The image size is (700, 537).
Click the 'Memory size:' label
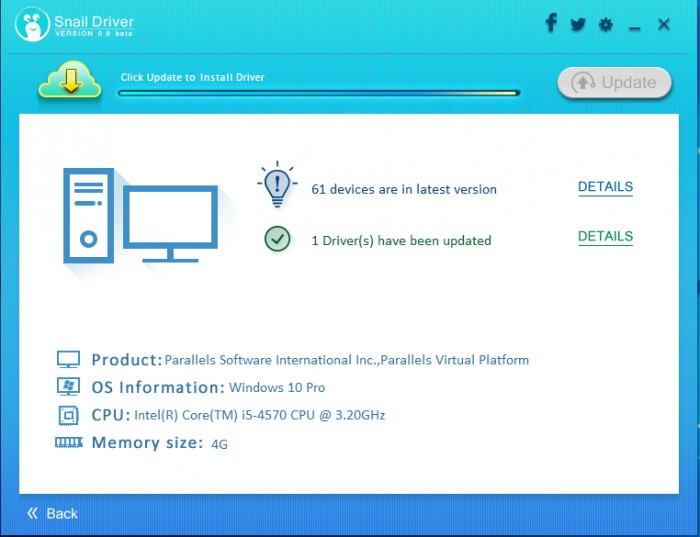click(147, 443)
